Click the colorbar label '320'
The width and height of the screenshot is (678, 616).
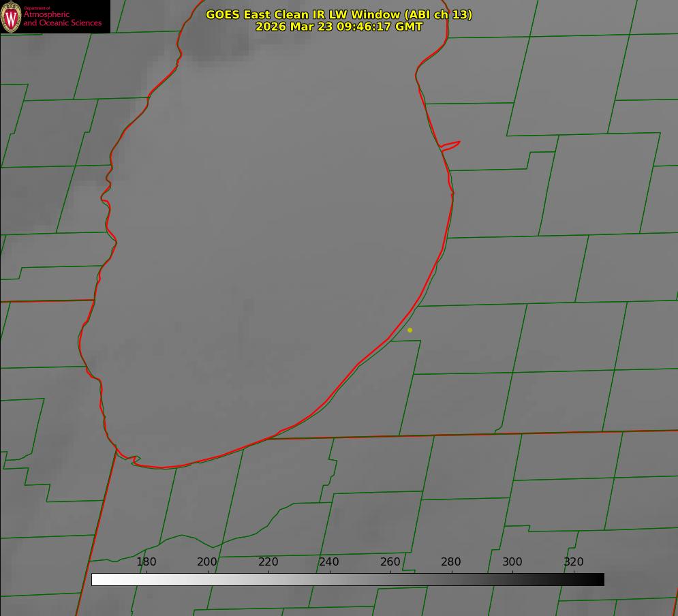coord(574,562)
